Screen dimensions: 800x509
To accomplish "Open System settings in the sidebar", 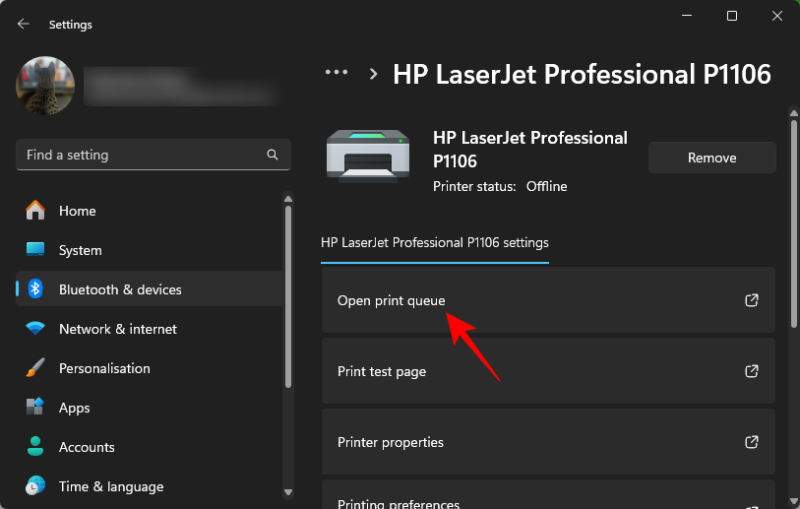I will [x=149, y=250].
